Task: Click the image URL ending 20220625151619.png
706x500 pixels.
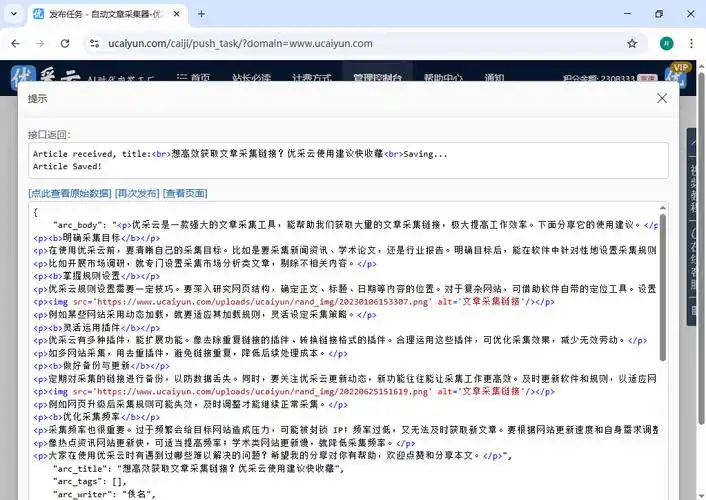Action: (264, 391)
